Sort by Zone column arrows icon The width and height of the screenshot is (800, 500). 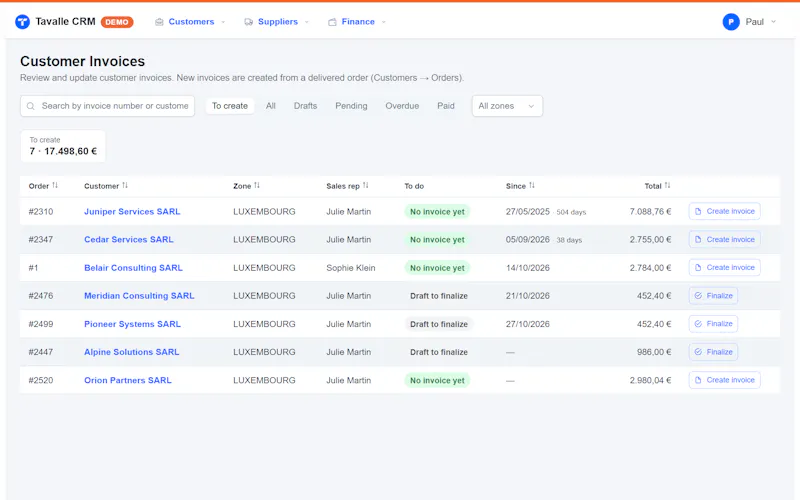257,185
